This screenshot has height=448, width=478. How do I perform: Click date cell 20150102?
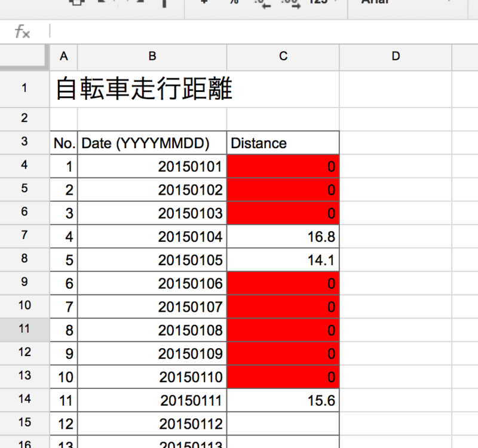152,189
